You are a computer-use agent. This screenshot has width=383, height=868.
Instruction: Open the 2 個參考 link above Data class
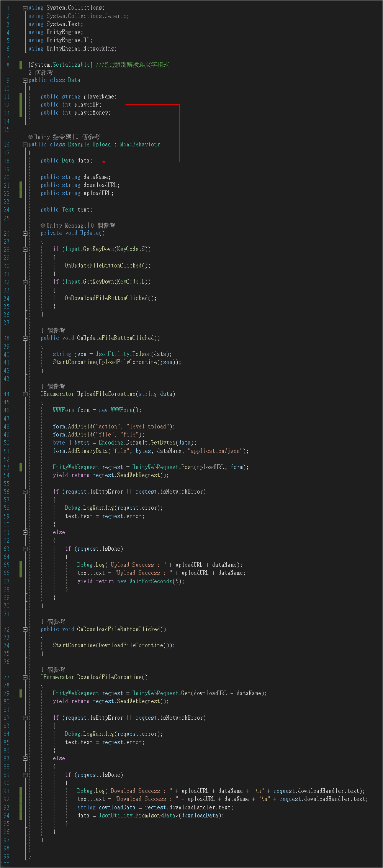[x=41, y=72]
